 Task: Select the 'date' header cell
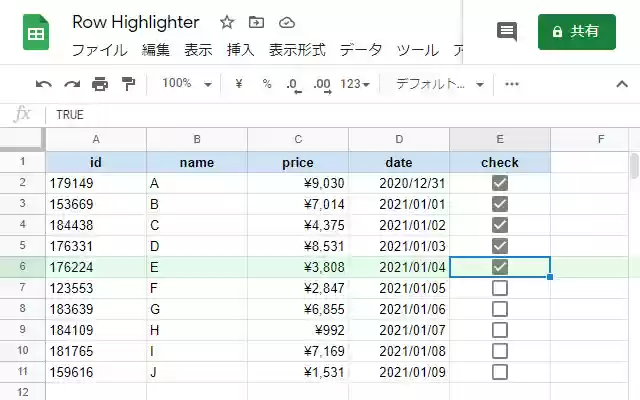click(x=399, y=162)
